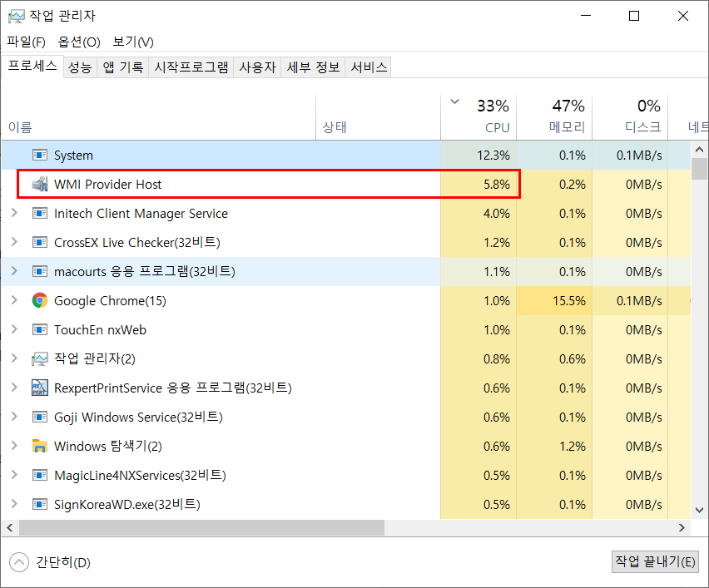Click the 작업 관리자(2) process icon
This screenshot has width=709, height=588.
(40, 358)
